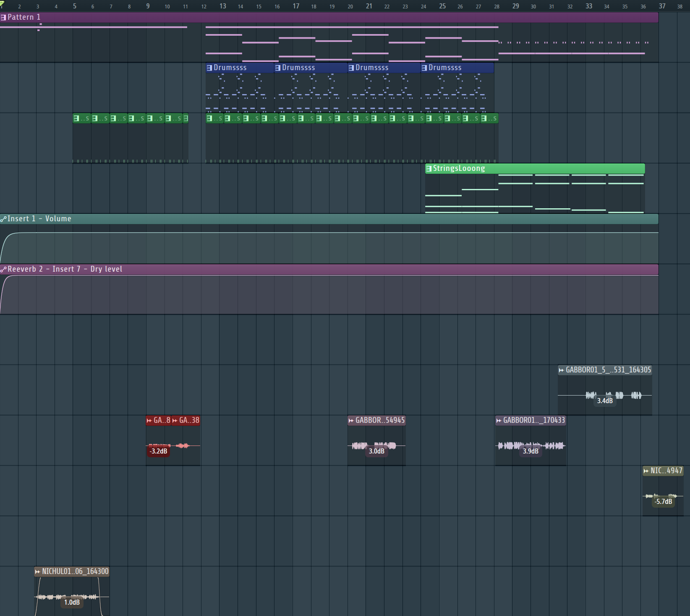Jump to bar 29 on the timeline ruler
Viewport: 690px width, 616px height.
click(516, 6)
